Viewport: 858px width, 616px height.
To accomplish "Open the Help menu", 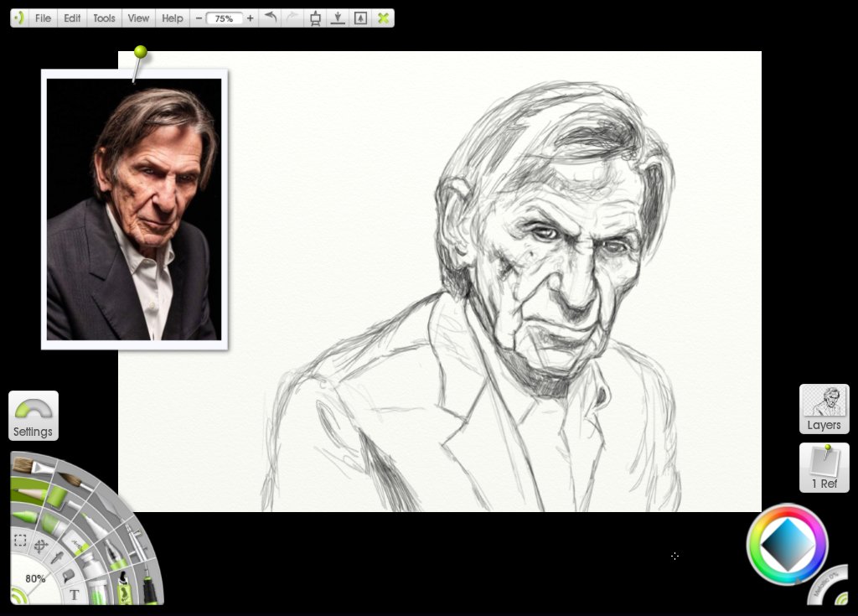I will (173, 18).
